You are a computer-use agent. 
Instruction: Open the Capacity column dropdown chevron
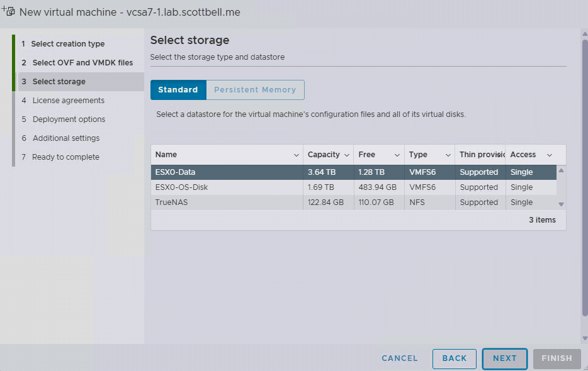coord(347,155)
